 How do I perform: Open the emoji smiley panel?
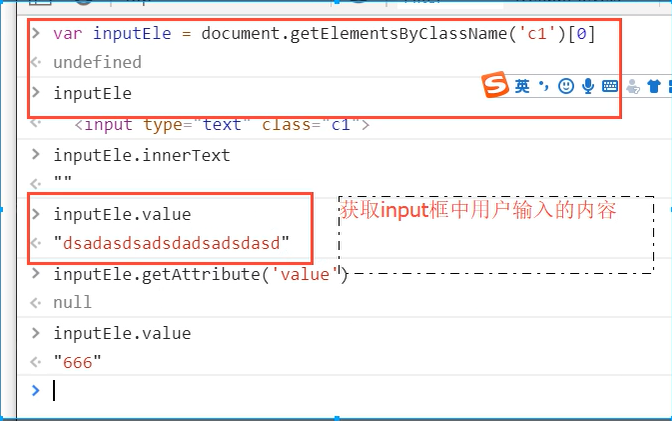point(566,87)
